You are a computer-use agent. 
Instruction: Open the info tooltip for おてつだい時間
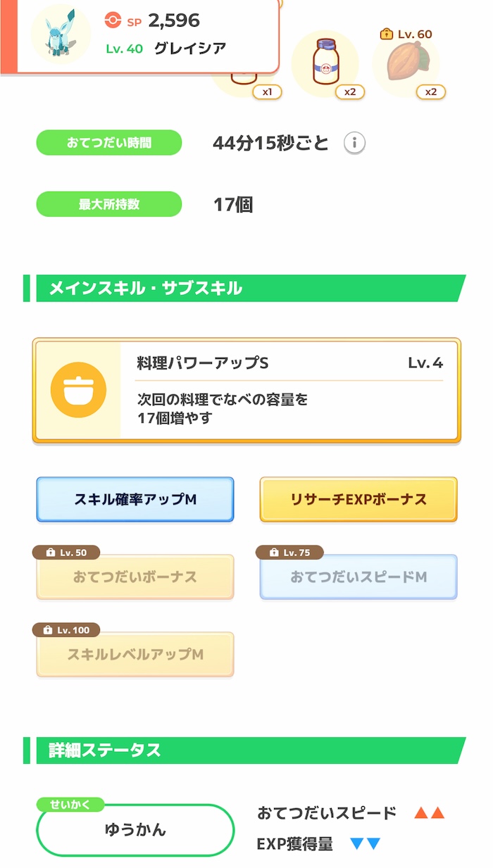point(356,142)
